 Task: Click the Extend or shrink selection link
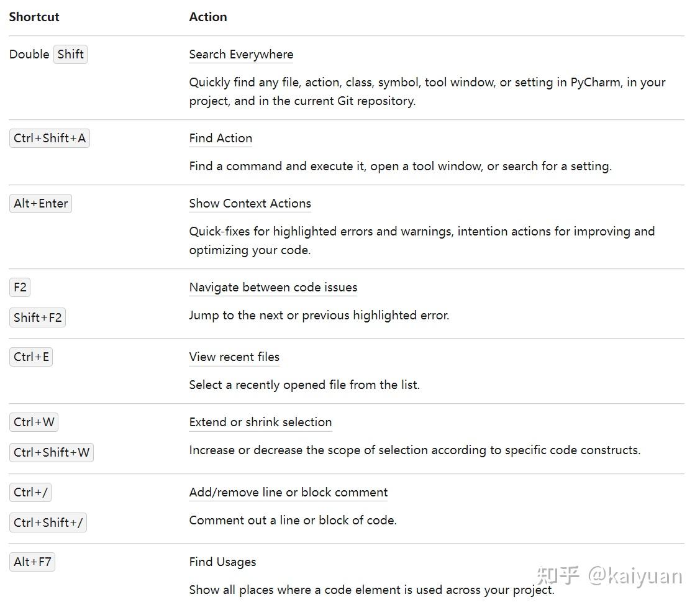pyautogui.click(x=260, y=422)
